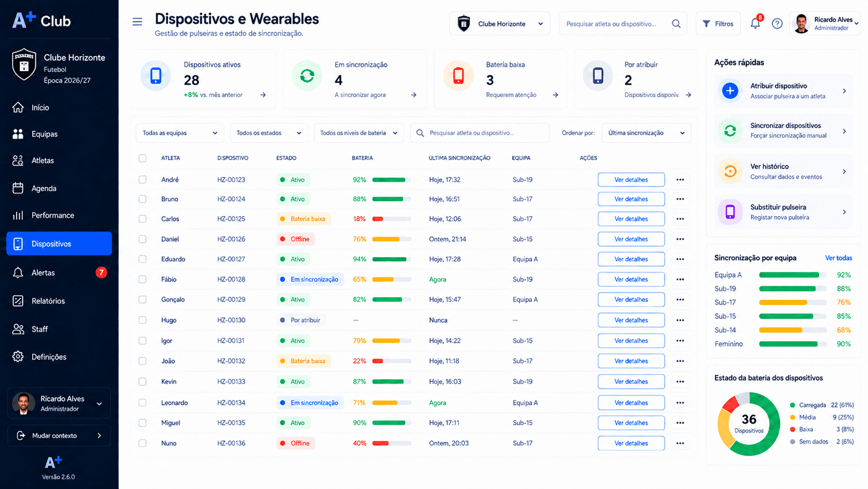The height and width of the screenshot is (489, 868).
Task: Open more actions menu for Hugo
Action: click(x=680, y=320)
